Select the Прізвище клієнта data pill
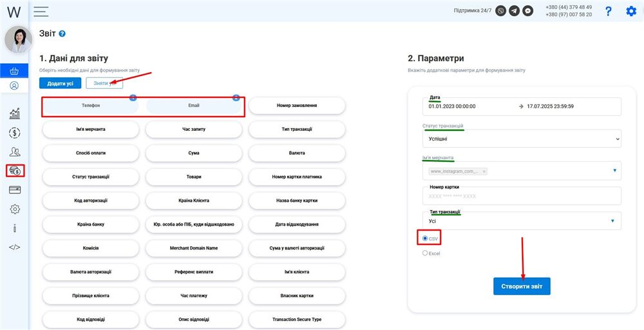Image resolution: width=644 pixels, height=330 pixels. click(91, 295)
